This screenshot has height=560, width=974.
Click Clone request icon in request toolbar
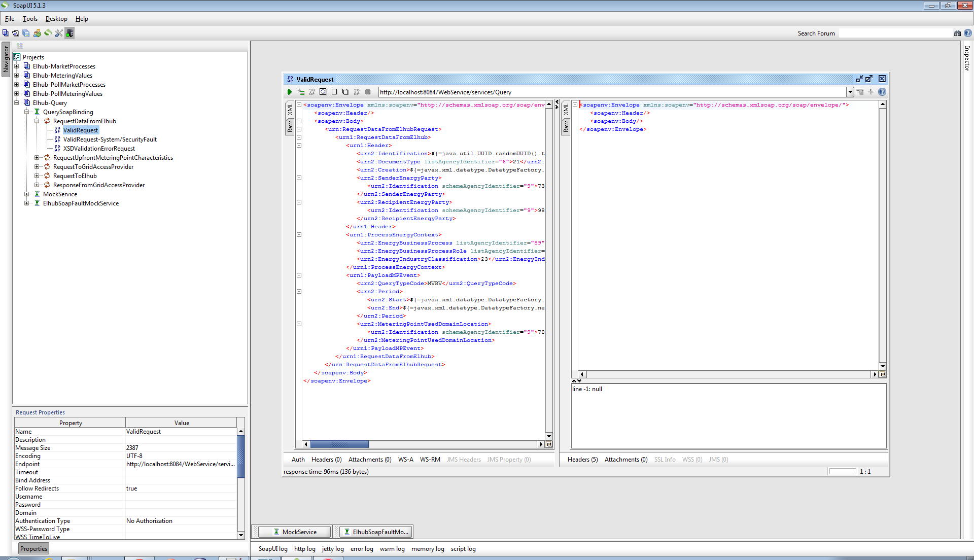[345, 92]
